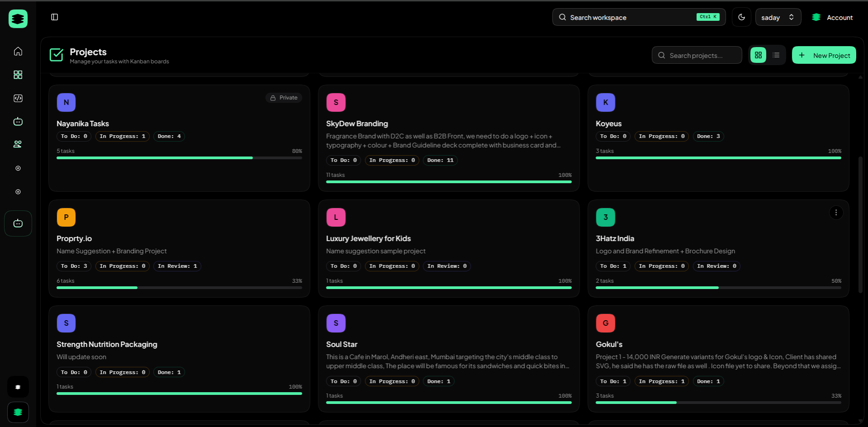The height and width of the screenshot is (427, 868).
Task: Open the Gokul's red G avatar
Action: tap(605, 323)
